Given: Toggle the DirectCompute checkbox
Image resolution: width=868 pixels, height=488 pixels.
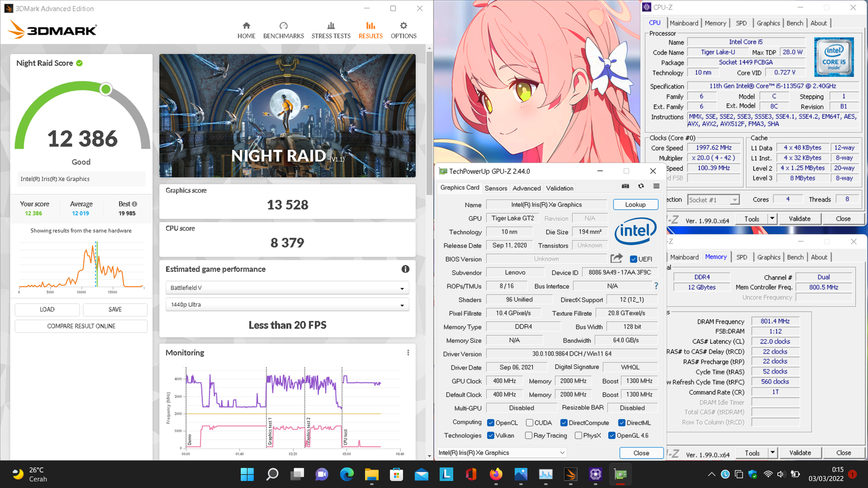Looking at the screenshot, I should point(564,423).
